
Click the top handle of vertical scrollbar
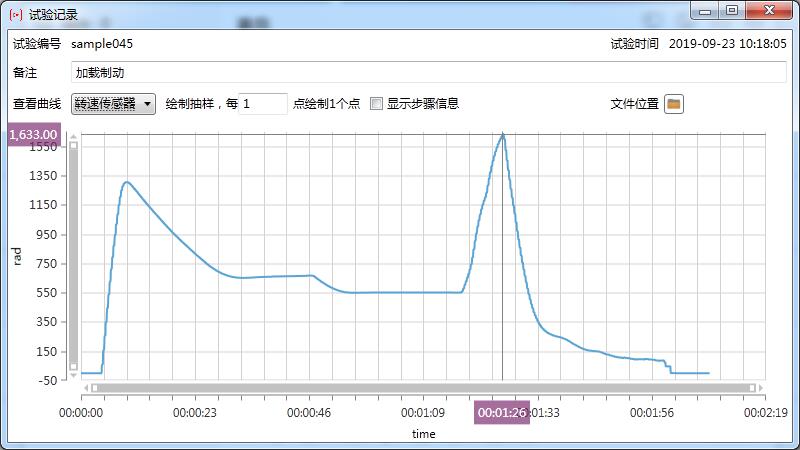coord(73,146)
